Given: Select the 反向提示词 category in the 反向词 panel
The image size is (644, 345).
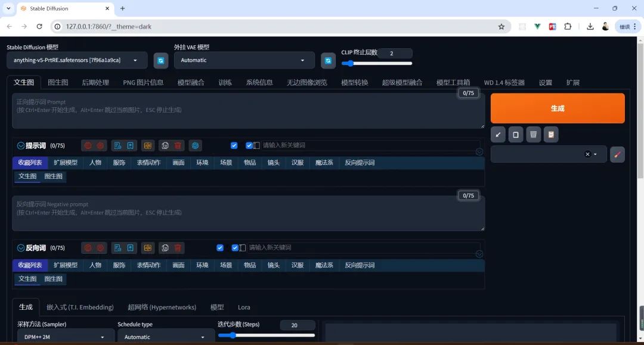Looking at the screenshot, I should click(360, 265).
